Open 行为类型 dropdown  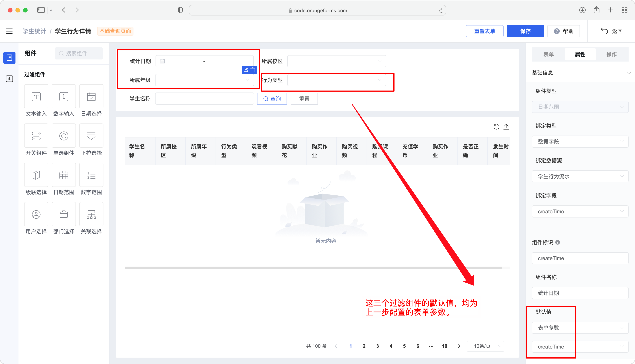pos(336,80)
